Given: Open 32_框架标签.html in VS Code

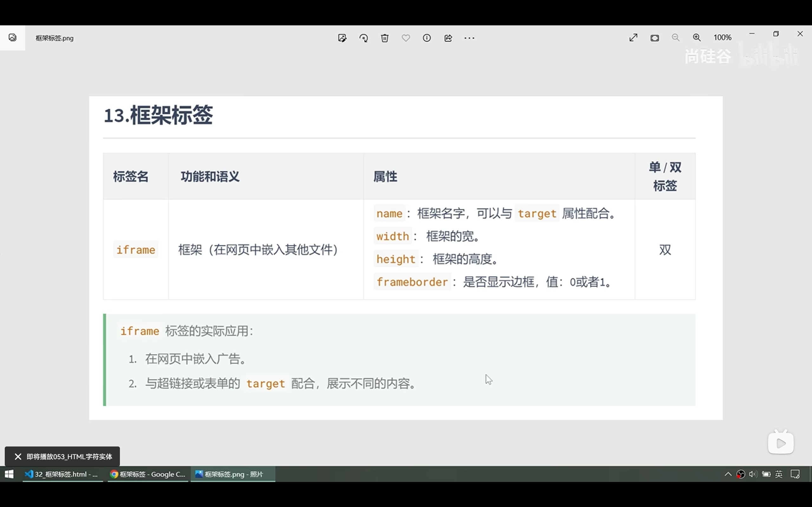Looking at the screenshot, I should (62, 474).
